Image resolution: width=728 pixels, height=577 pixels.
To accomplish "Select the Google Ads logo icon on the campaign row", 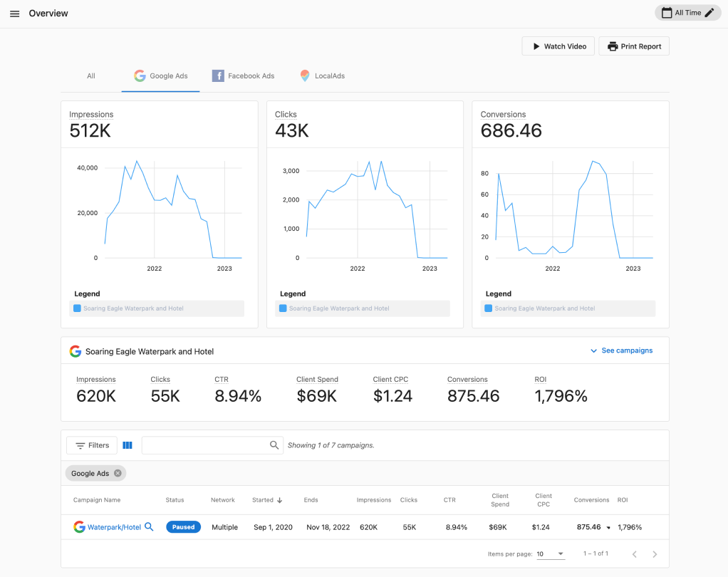I will coord(78,526).
